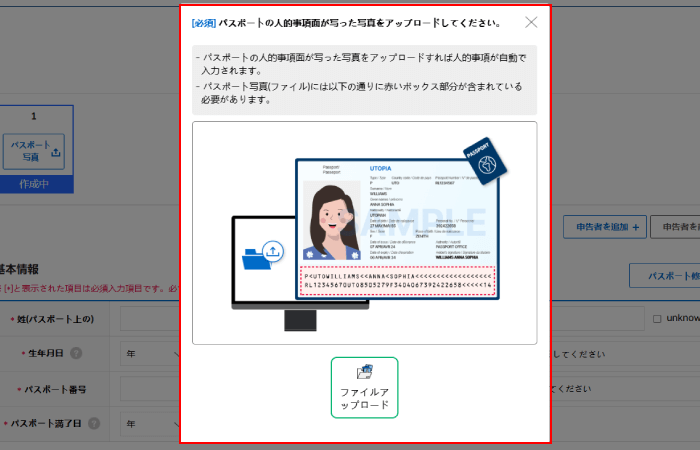Click the button right of 申告者を追加
The width and height of the screenshot is (700, 450).
[675, 227]
